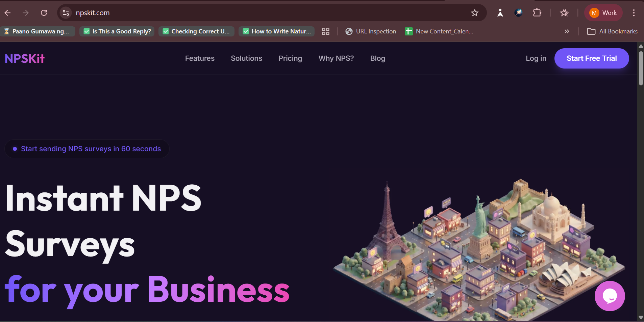
Task: Click the Start sending NPS surveys badge
Action: click(87, 149)
